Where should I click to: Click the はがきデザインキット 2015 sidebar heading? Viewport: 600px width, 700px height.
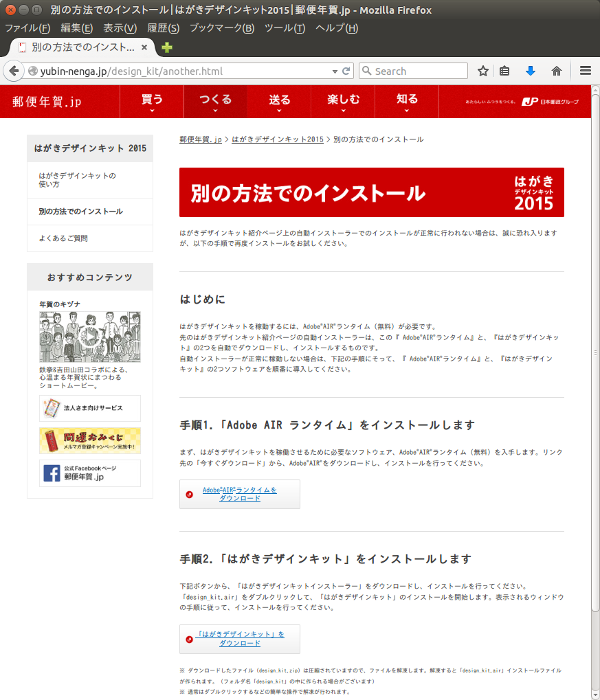90,148
